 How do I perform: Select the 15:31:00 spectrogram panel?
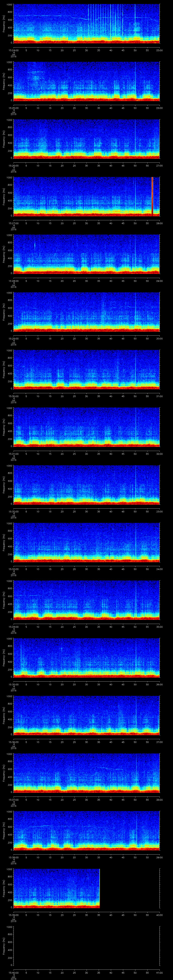86,427
